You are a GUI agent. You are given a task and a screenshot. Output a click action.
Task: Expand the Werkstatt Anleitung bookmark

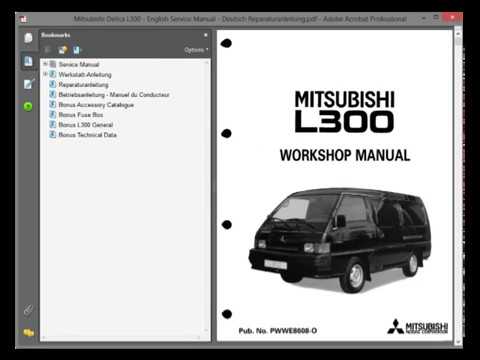pos(46,74)
